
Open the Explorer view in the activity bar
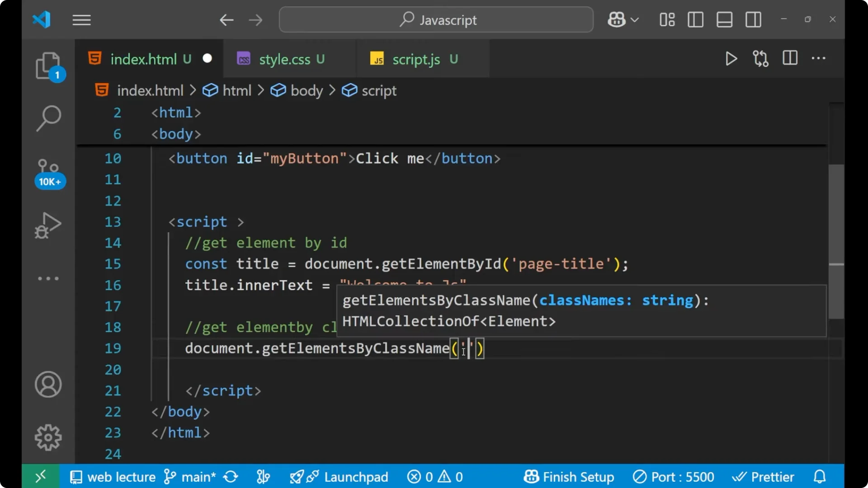48,66
